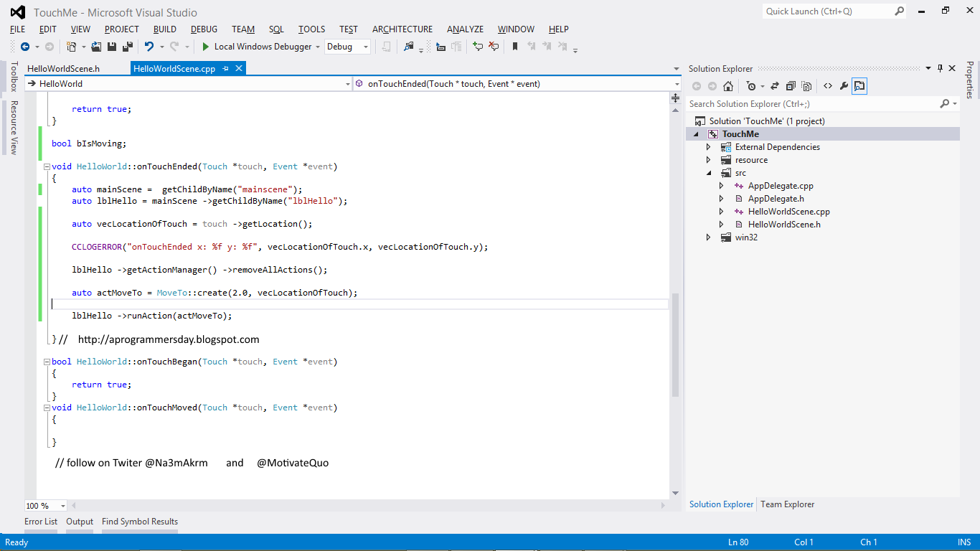Expand the win32 folder node
The height and width of the screenshot is (551, 980).
tap(709, 237)
